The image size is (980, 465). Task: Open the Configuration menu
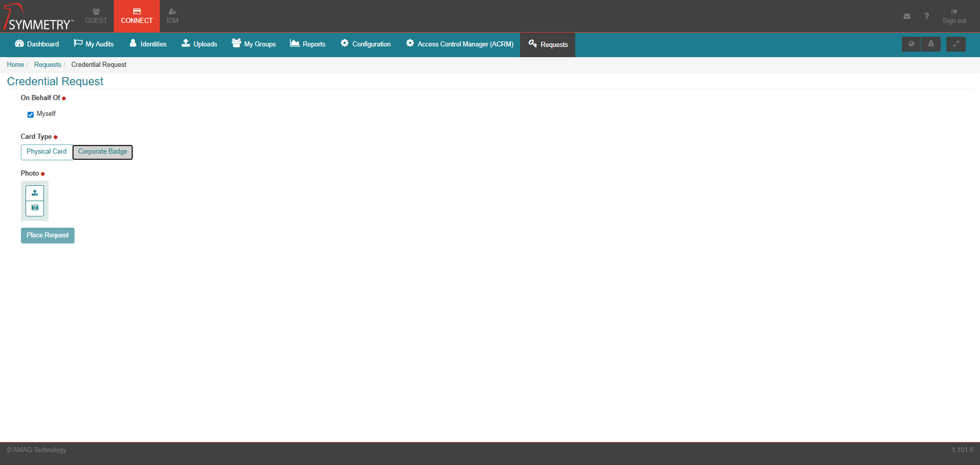coord(365,44)
